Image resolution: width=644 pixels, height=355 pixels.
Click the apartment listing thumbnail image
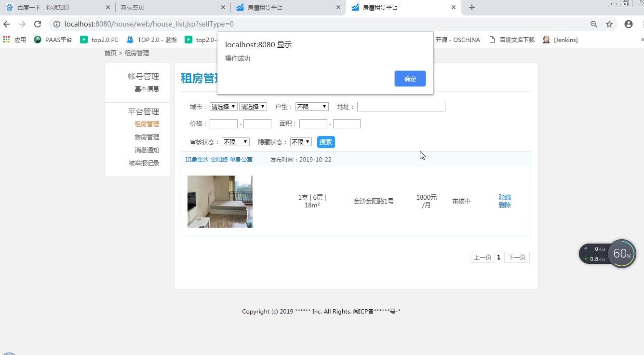coord(220,202)
